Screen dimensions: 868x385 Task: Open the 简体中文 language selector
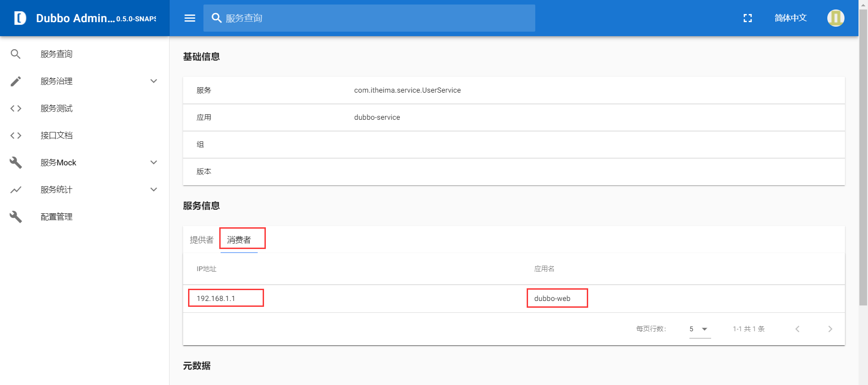[791, 18]
